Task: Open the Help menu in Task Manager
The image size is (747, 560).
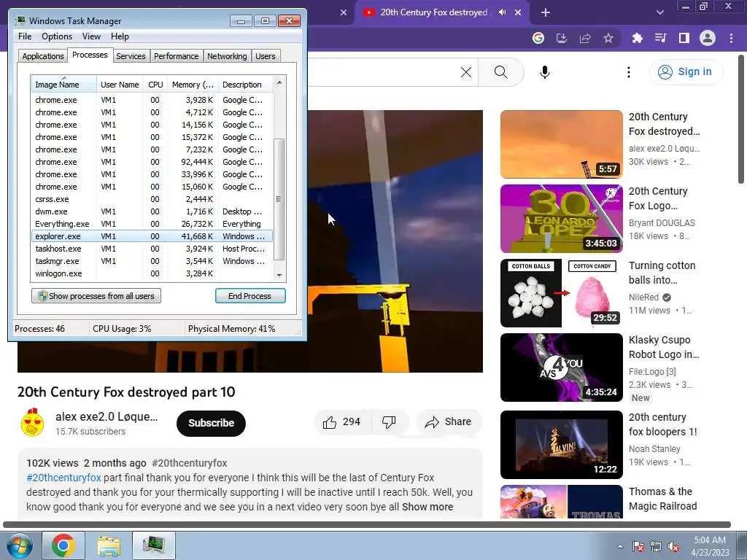Action: pyautogui.click(x=120, y=36)
